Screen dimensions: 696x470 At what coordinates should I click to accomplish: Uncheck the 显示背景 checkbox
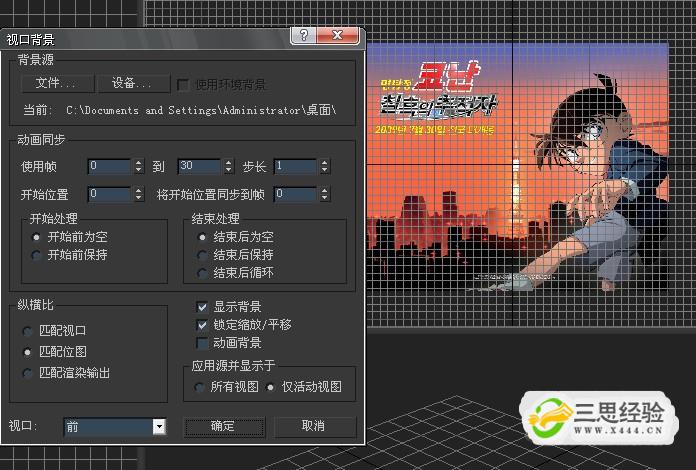202,307
